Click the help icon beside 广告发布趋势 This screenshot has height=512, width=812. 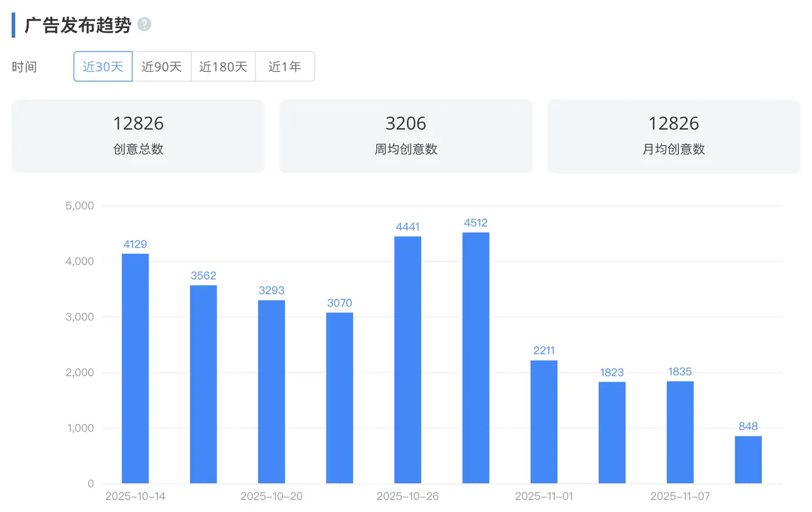(x=144, y=24)
